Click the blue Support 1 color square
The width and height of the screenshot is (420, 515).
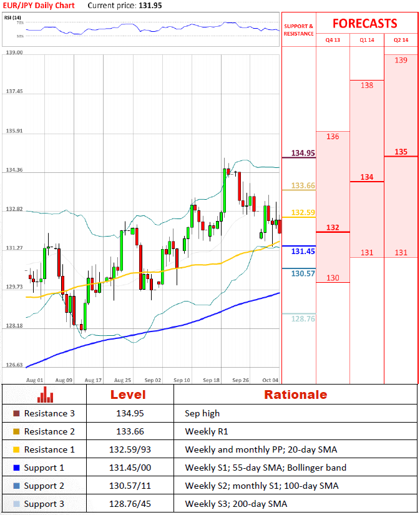[16, 468]
